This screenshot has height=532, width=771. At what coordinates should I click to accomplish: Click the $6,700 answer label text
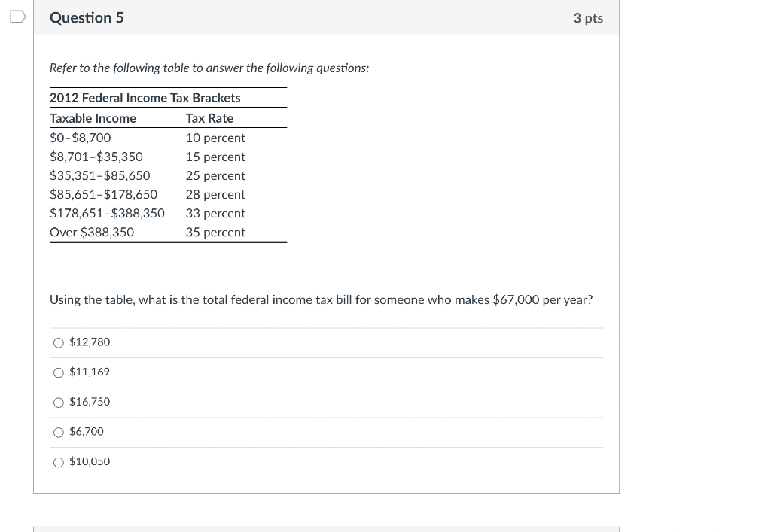pyautogui.click(x=87, y=431)
